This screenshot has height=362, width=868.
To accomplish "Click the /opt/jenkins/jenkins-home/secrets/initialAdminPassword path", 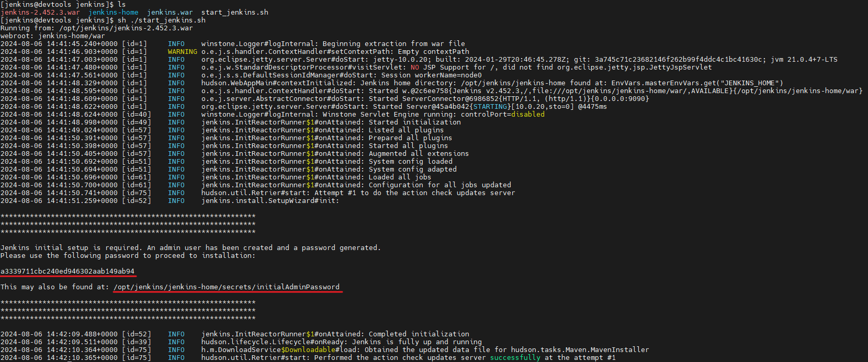I will pos(227,287).
